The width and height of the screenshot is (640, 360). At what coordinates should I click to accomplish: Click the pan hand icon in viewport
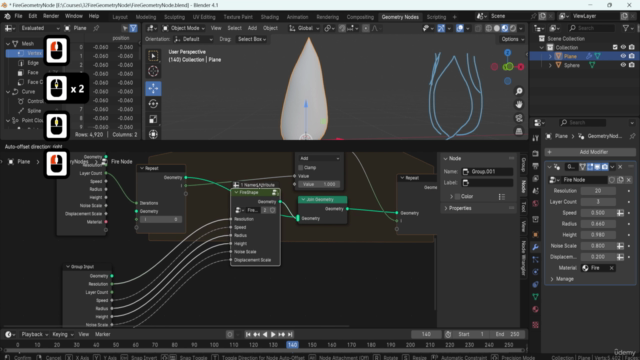point(519,104)
